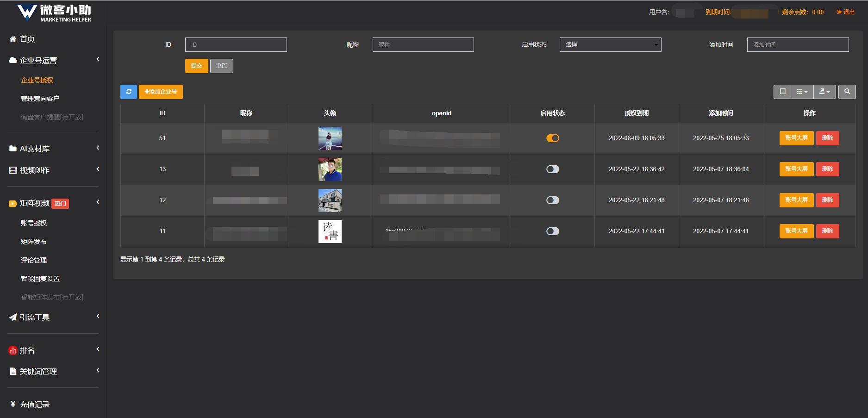Click the avatar thumbnail for ID 13
The height and width of the screenshot is (418, 868).
pyautogui.click(x=330, y=169)
